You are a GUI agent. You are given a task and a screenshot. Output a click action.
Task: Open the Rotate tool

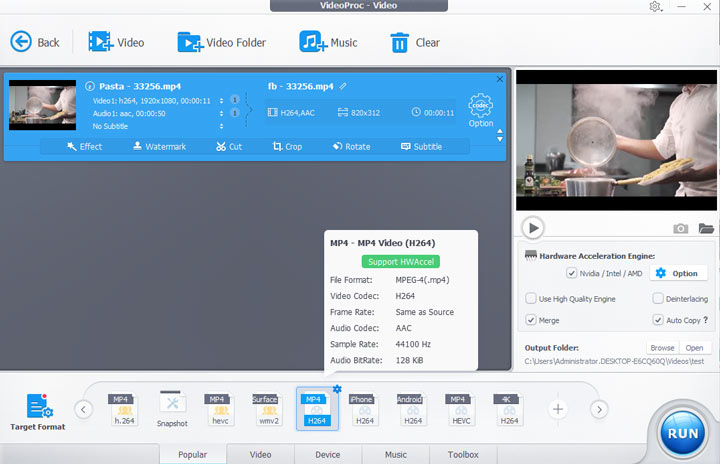(351, 147)
